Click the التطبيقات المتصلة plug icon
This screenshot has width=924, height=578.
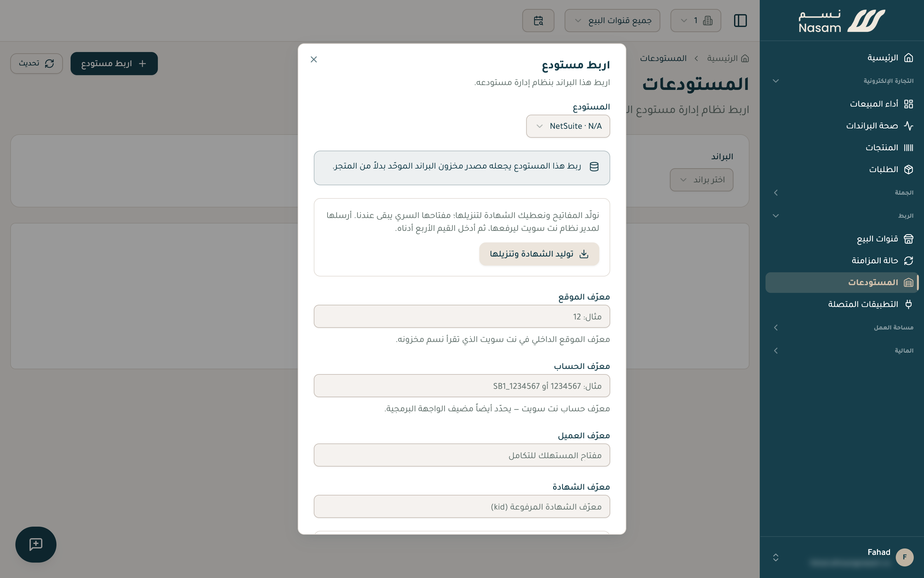tap(909, 304)
